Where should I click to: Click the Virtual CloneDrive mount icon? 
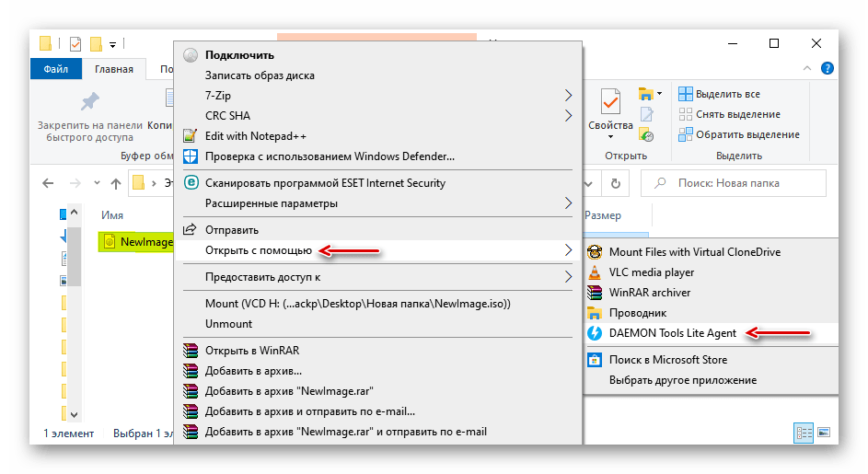pyautogui.click(x=594, y=252)
